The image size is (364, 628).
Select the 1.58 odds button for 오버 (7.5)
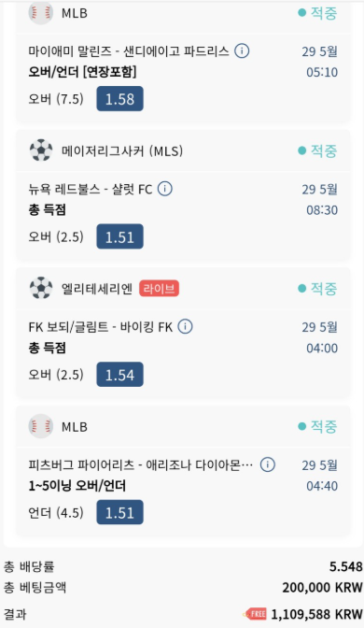click(119, 98)
